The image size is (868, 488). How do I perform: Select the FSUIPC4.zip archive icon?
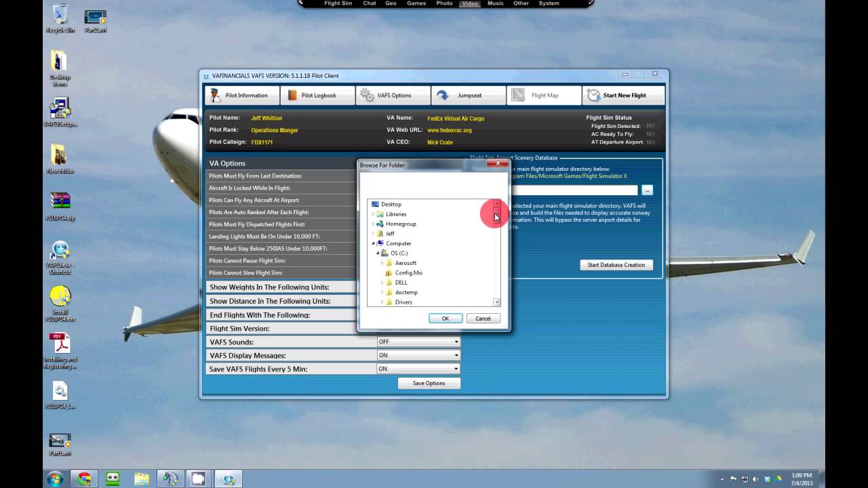click(x=60, y=206)
